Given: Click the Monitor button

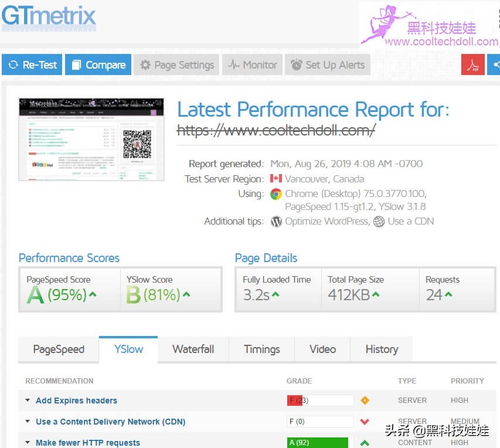Looking at the screenshot, I should (x=252, y=65).
